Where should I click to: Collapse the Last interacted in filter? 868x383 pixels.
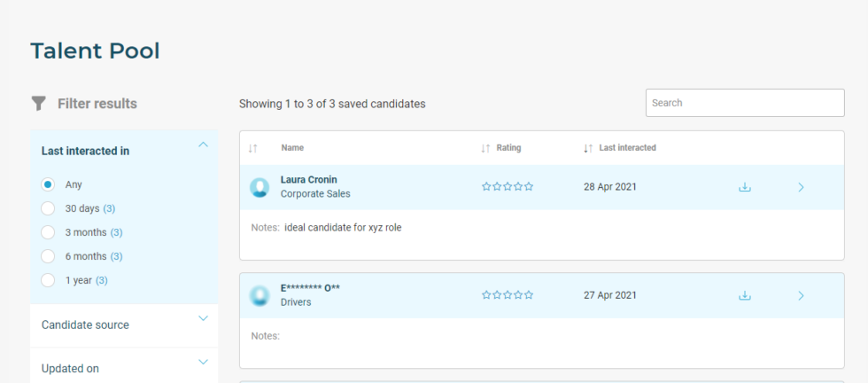coord(203,145)
